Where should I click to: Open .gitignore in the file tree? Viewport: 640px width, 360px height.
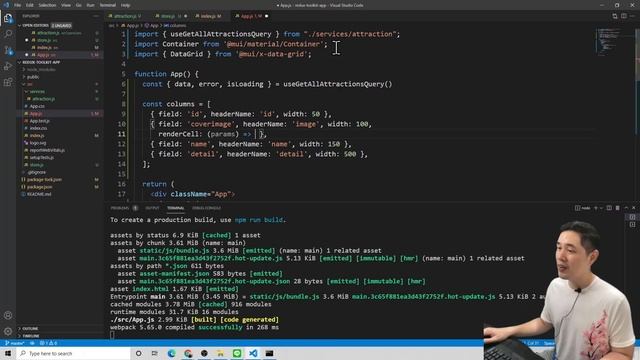click(x=36, y=172)
